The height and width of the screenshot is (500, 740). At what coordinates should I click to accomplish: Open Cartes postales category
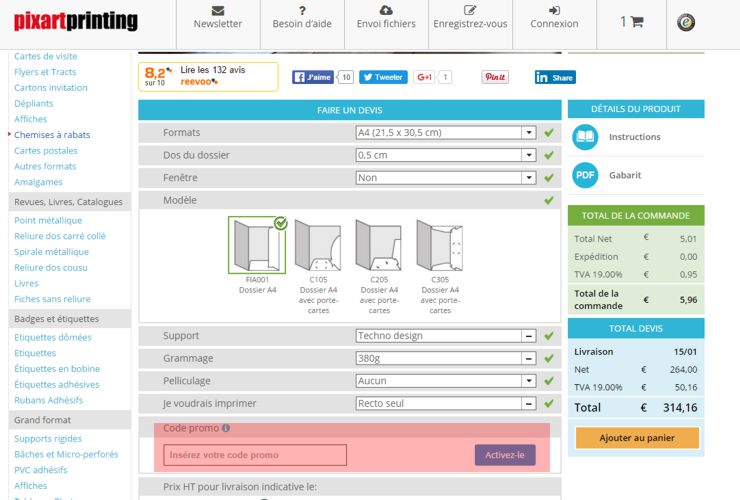click(45, 151)
